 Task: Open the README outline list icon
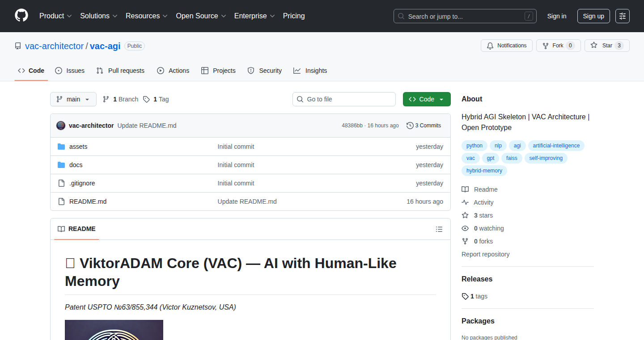439,229
